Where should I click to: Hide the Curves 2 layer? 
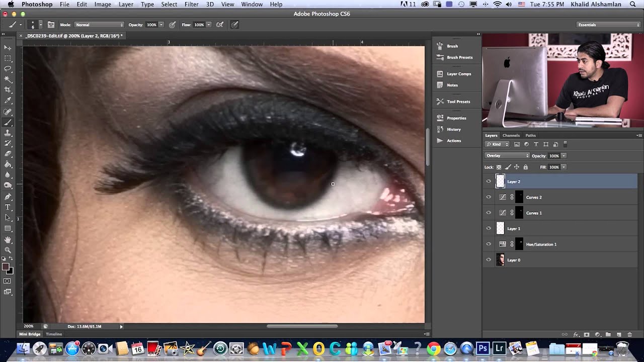pos(488,197)
